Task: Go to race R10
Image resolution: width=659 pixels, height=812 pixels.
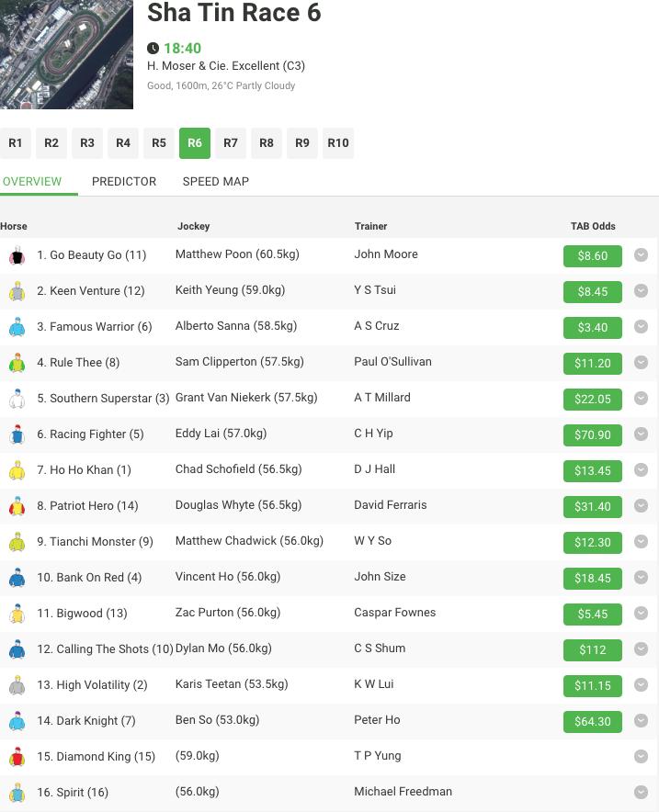Action: [338, 143]
